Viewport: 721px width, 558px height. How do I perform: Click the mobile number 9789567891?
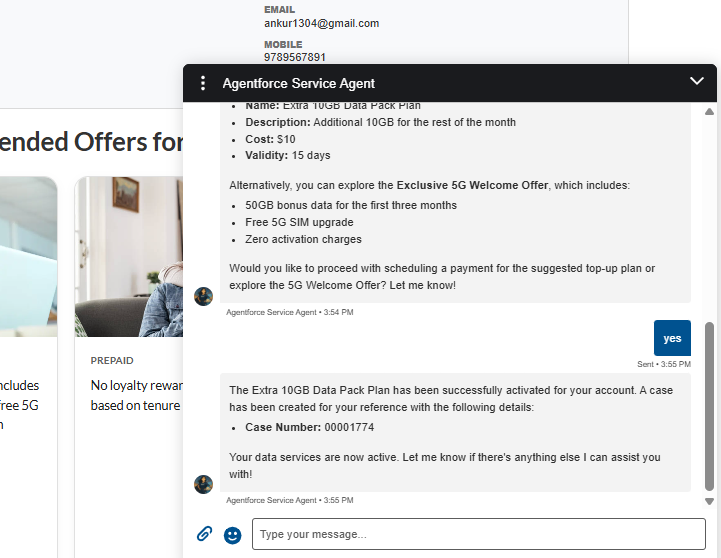pos(294,58)
